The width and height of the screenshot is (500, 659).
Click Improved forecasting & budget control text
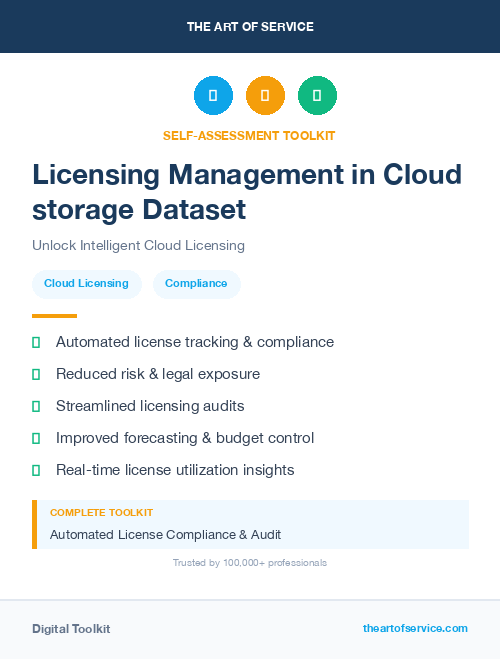coord(185,438)
